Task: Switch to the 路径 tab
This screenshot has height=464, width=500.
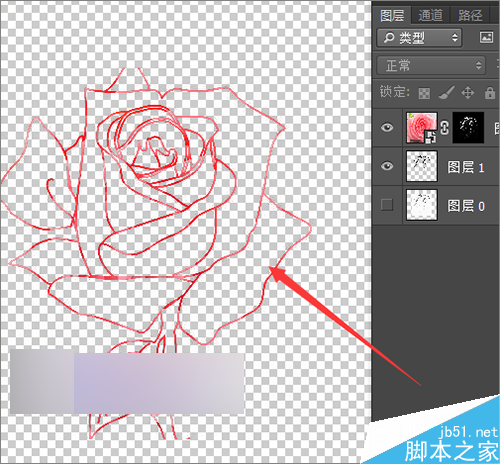Action: [x=470, y=16]
